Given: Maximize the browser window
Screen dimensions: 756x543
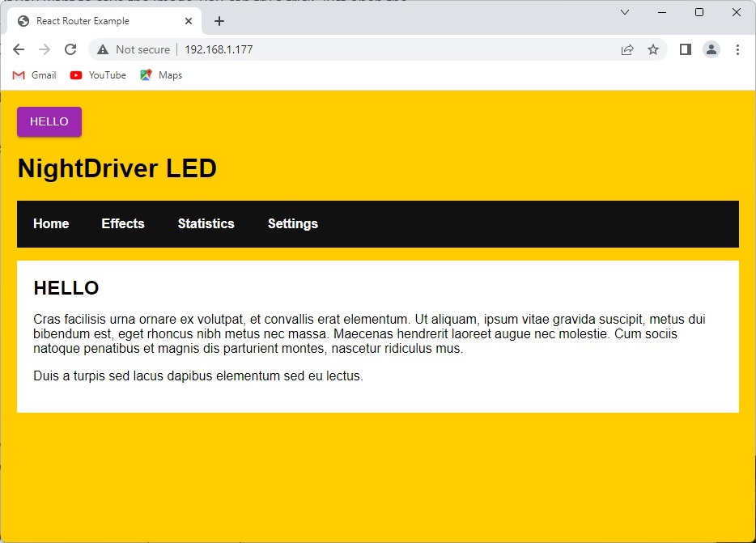Looking at the screenshot, I should 699,12.
